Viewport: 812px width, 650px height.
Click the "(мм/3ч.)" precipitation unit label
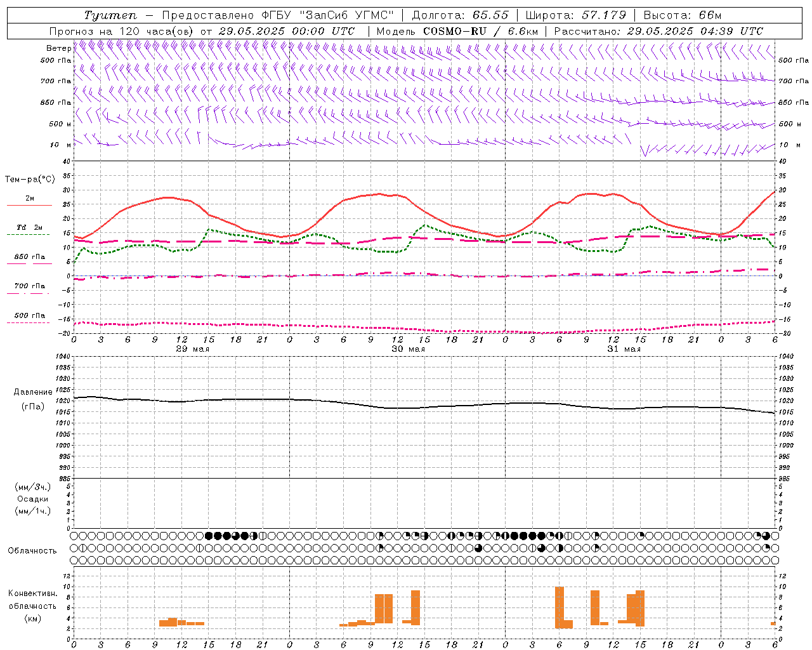coord(33,487)
